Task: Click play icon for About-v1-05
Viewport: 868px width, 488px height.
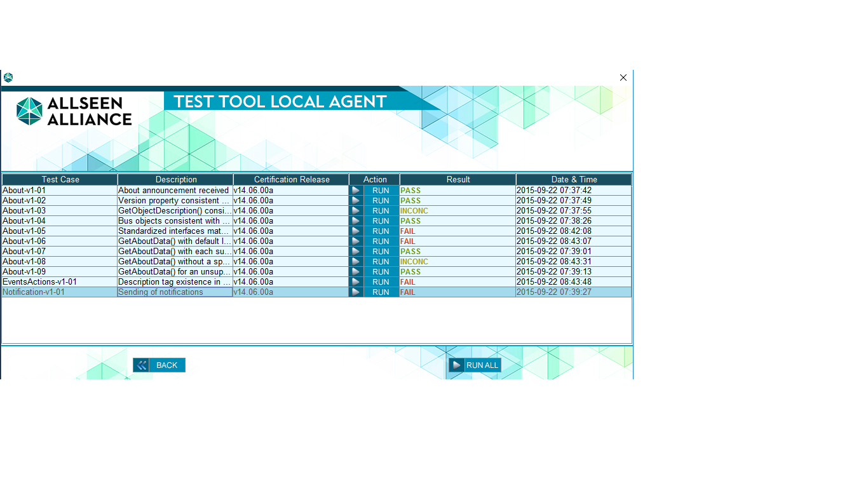Action: tap(356, 231)
